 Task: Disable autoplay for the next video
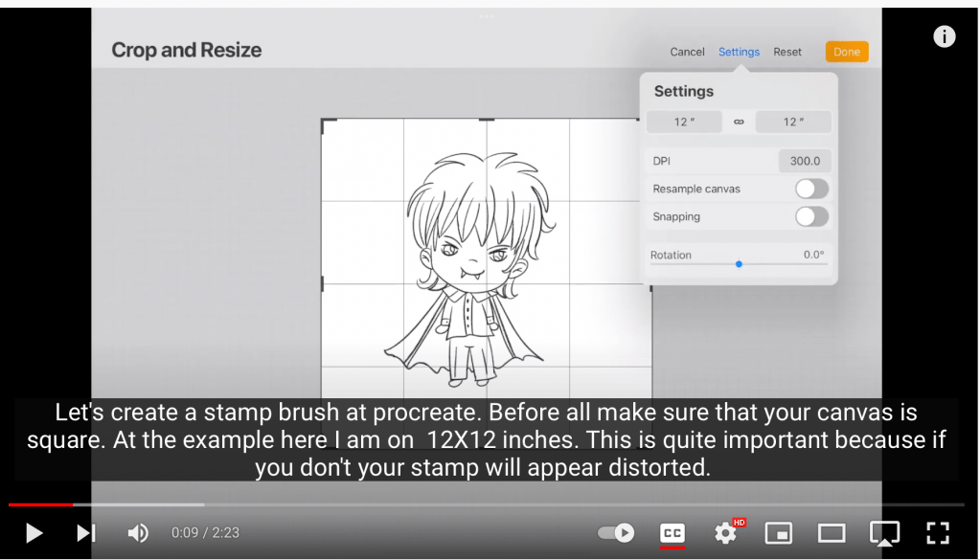615,533
